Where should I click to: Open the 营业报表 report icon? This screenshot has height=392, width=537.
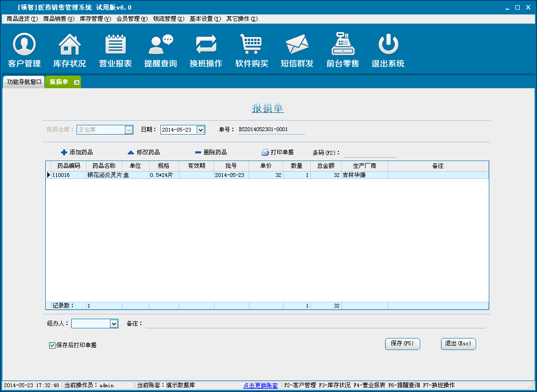[x=115, y=45]
